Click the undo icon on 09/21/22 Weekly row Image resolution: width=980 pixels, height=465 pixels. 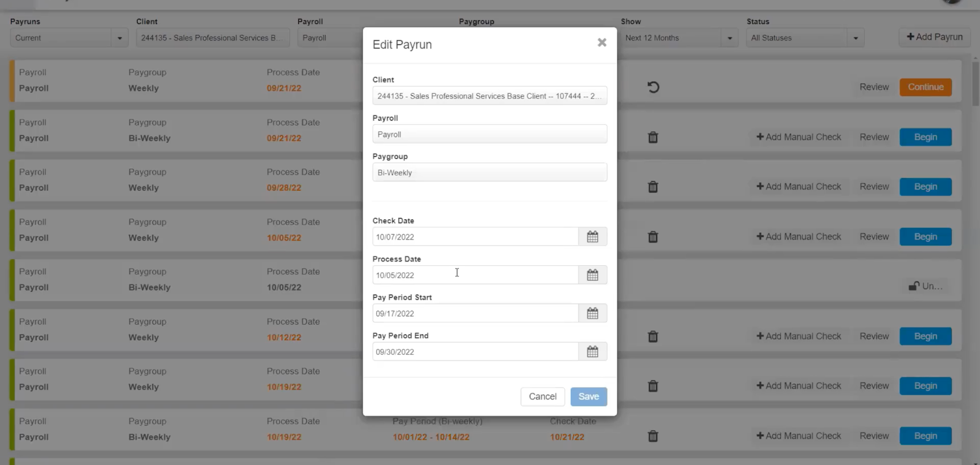pos(653,87)
